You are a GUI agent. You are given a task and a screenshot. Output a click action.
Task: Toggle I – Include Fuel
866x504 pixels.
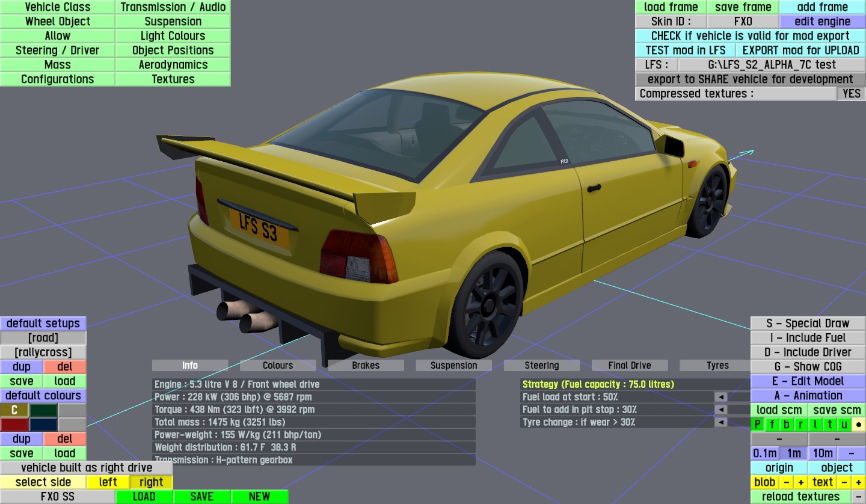(808, 338)
